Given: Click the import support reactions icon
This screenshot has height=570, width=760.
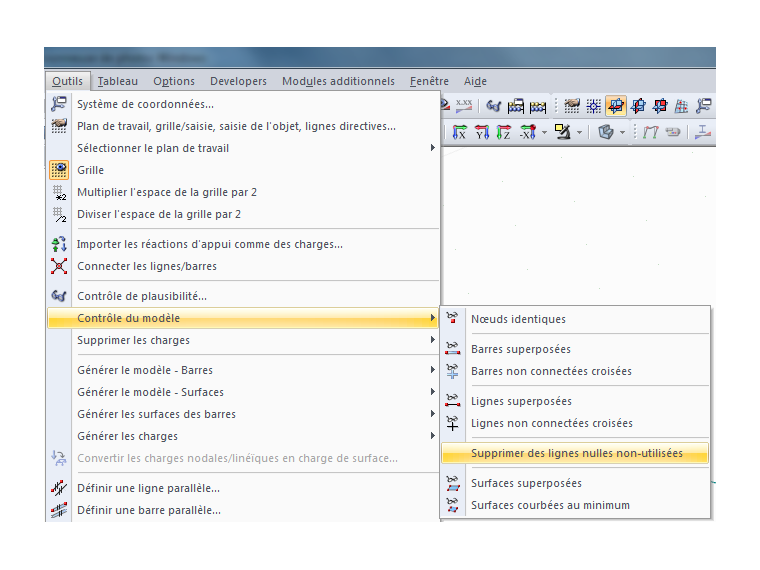Looking at the screenshot, I should (x=59, y=244).
